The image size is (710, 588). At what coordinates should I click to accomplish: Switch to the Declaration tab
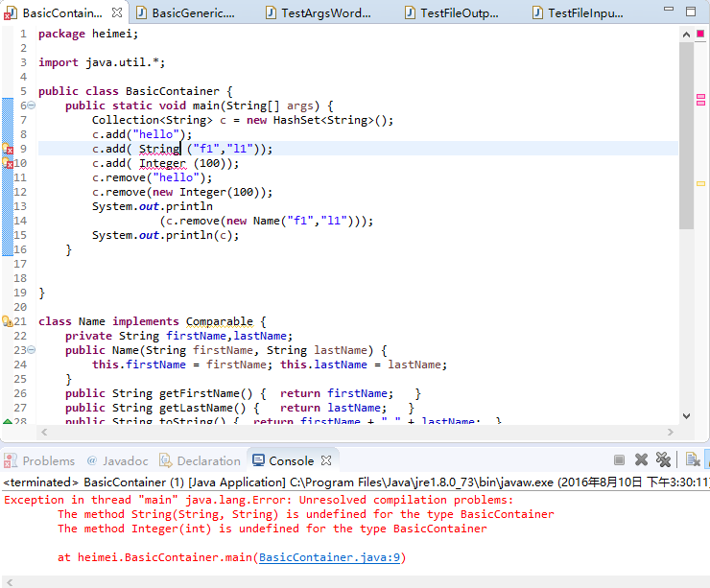coord(209,460)
